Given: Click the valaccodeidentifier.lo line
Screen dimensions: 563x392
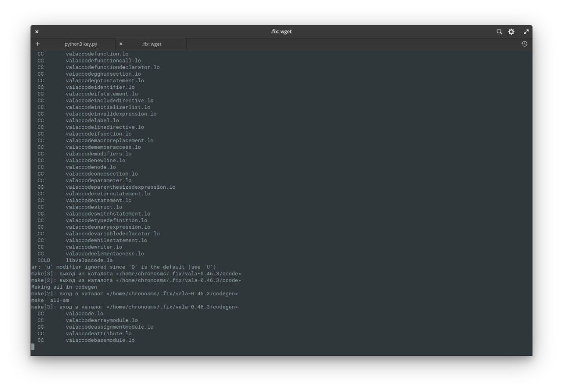Looking at the screenshot, I should pos(86,87).
